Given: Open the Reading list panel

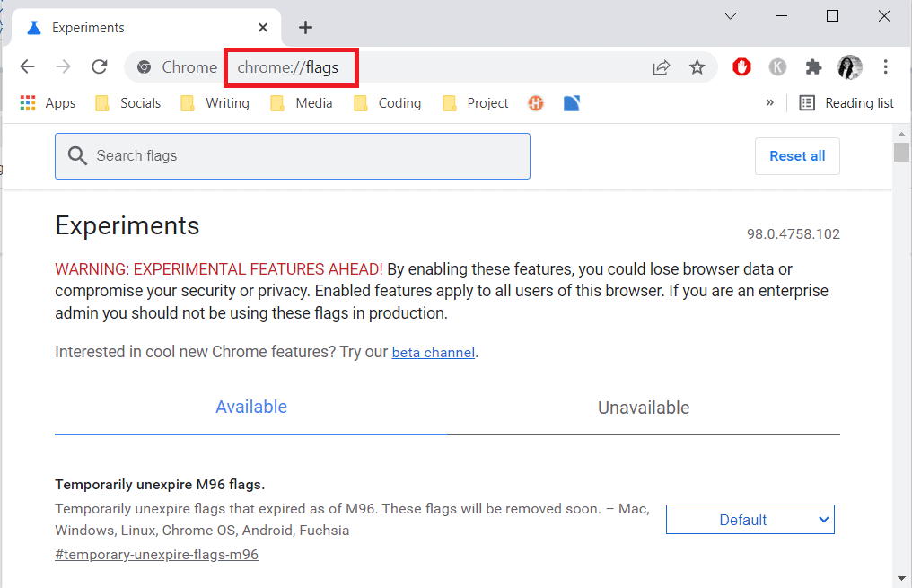Looking at the screenshot, I should (846, 103).
